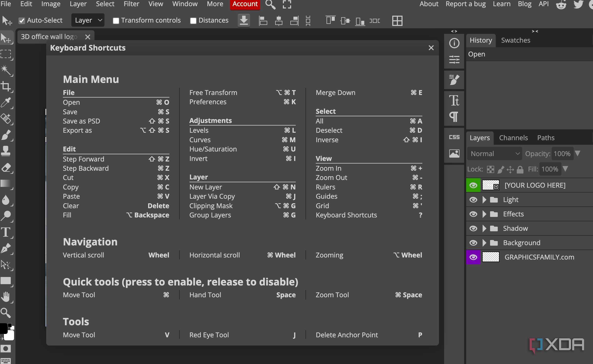Close the Keyboard Shortcuts dialog

point(431,48)
